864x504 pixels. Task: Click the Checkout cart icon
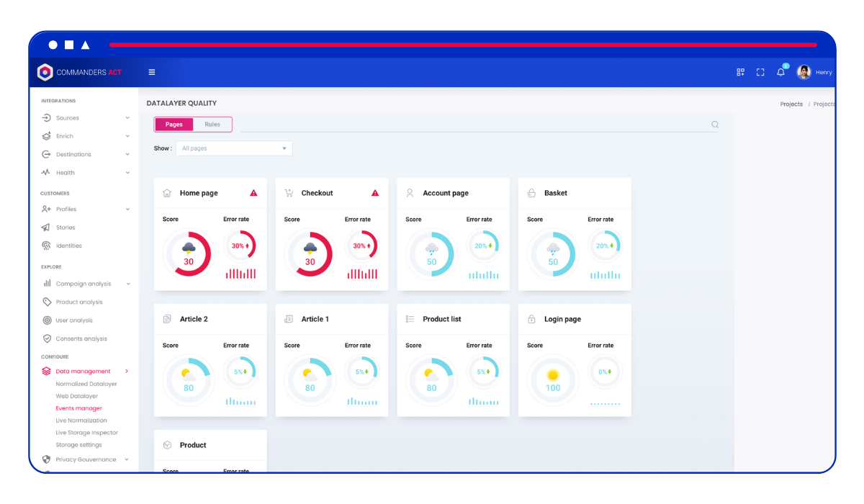pyautogui.click(x=289, y=193)
